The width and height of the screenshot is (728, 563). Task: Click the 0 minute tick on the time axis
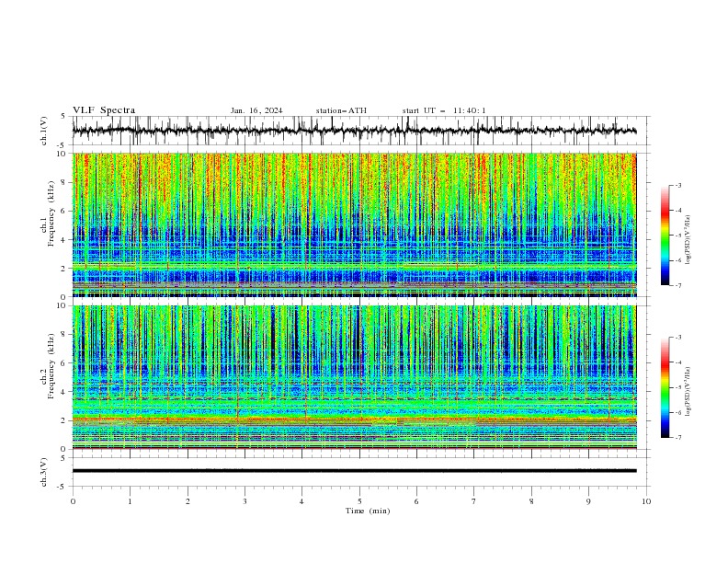73,501
